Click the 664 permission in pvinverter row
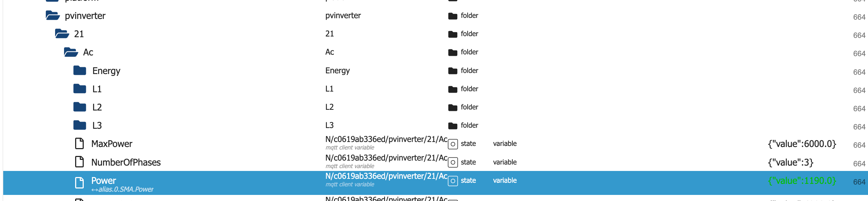This screenshot has width=868, height=201. tap(859, 17)
